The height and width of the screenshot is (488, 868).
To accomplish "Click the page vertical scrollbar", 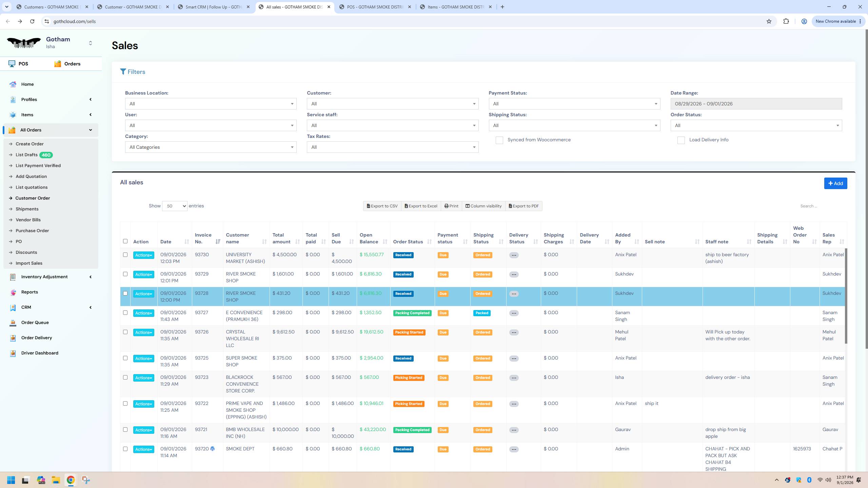I will (x=866, y=190).
